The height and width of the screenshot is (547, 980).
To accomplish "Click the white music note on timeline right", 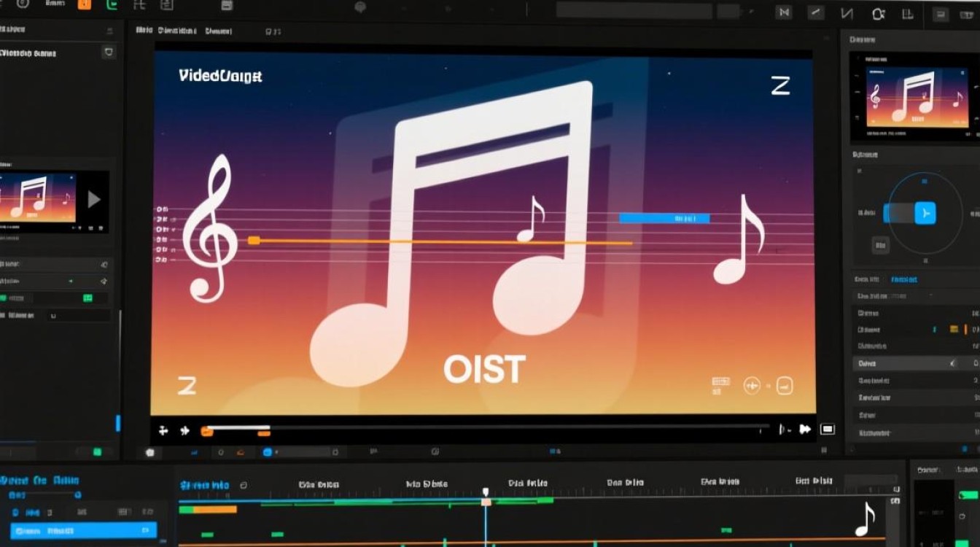I will pos(865,519).
